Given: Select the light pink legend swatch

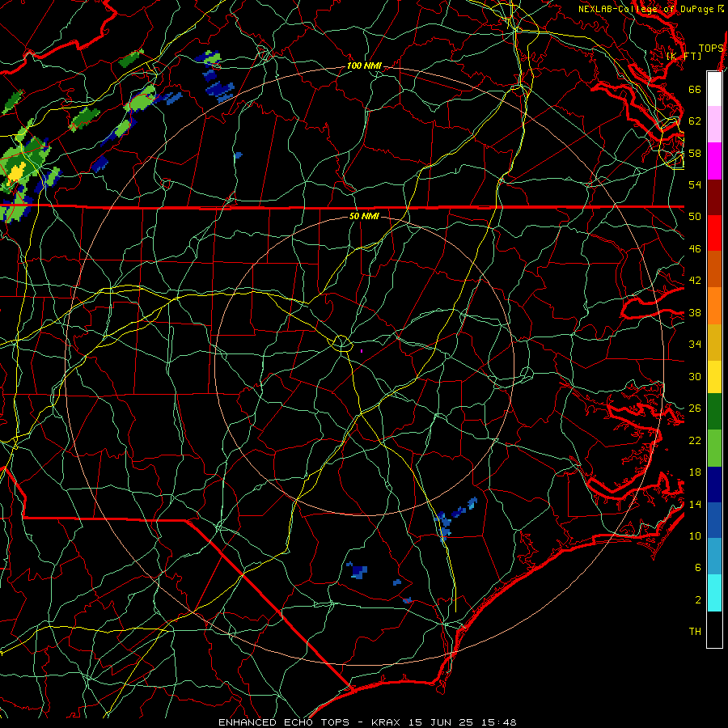Looking at the screenshot, I should point(714,124).
